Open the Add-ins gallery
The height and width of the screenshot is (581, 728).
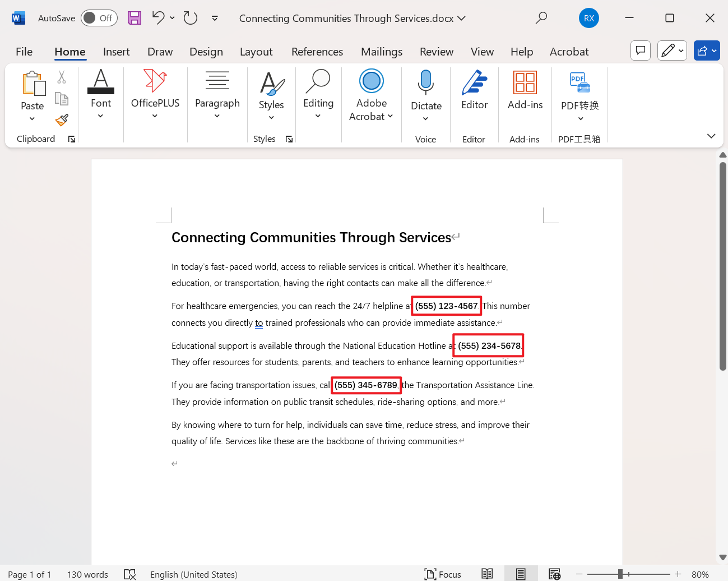[525, 94]
